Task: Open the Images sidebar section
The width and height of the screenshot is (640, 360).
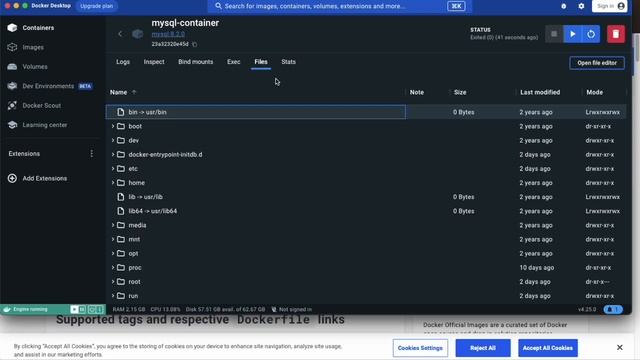Action: point(25,47)
